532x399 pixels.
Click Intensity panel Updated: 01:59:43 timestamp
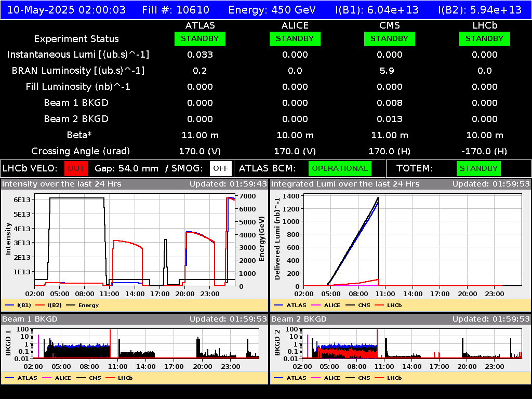click(228, 184)
